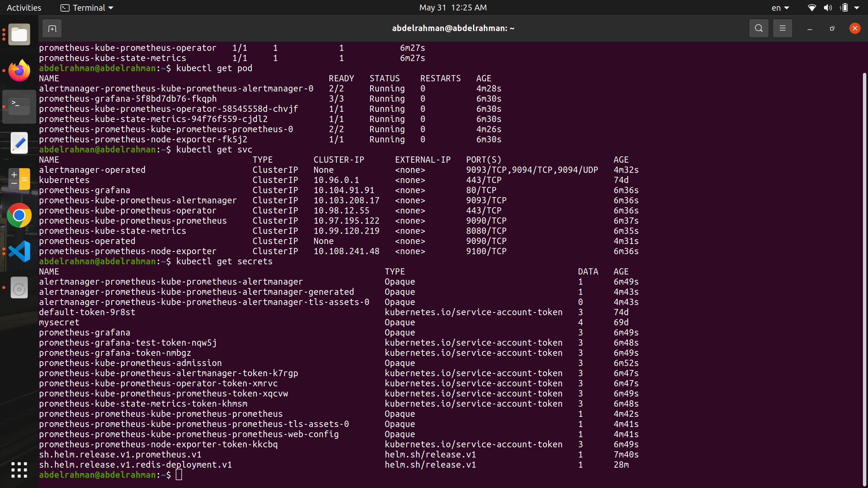
Task: Open the terminal hamburger menu
Action: [782, 28]
